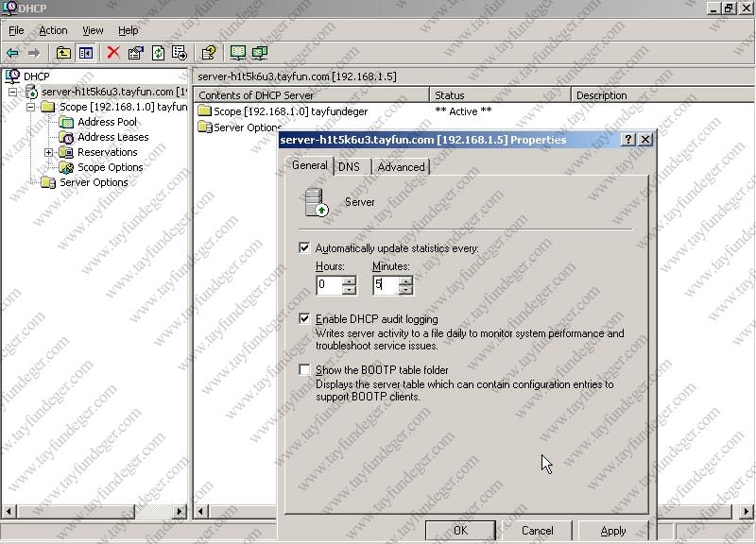This screenshot has height=544, width=756.
Task: Select the Address Leases icon in the tree
Action: point(66,137)
